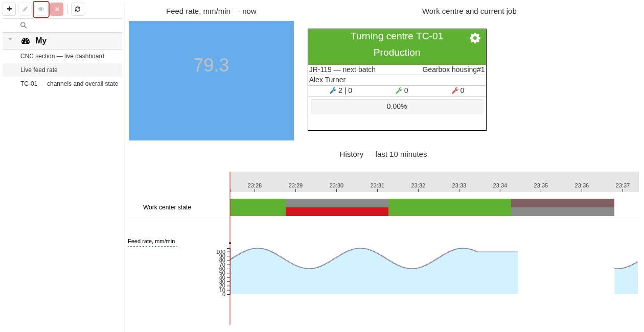
Task: Click operator name Alex Turner
Action: [x=327, y=80]
